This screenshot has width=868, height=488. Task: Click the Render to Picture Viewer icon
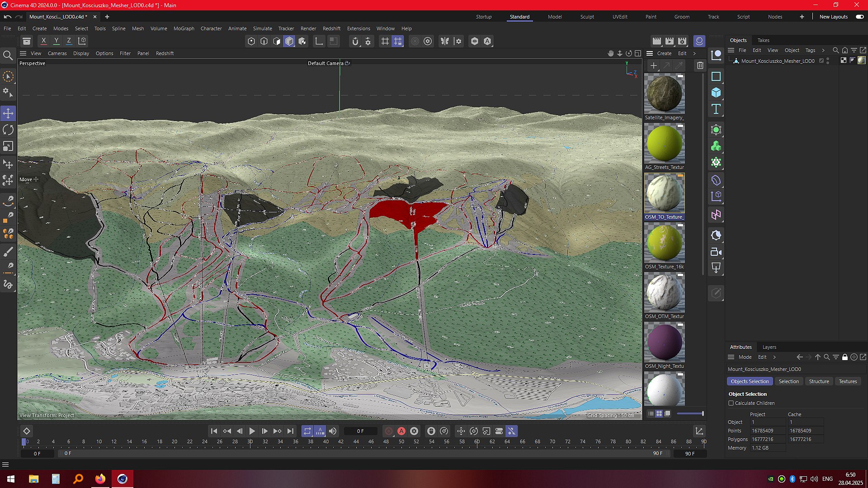[x=670, y=41]
